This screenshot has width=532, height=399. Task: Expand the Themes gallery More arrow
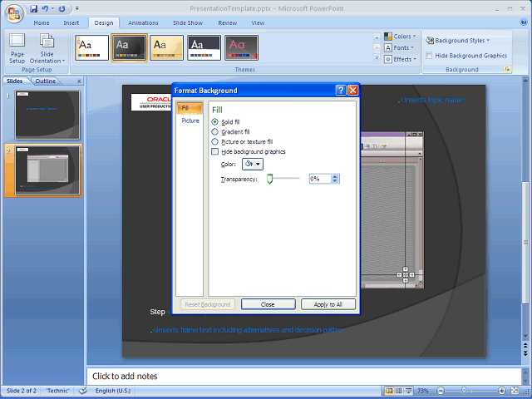click(x=377, y=58)
